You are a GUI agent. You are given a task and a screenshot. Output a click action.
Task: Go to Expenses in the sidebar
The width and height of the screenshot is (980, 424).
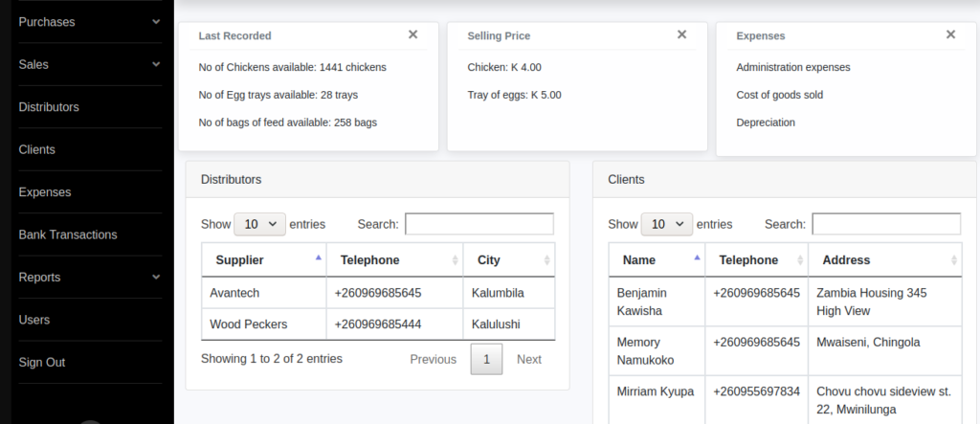click(44, 192)
